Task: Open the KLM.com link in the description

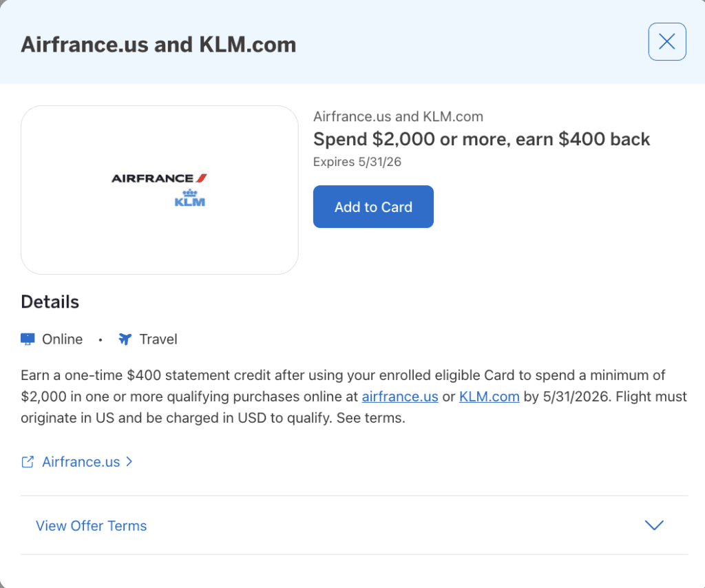Action: 489,397
